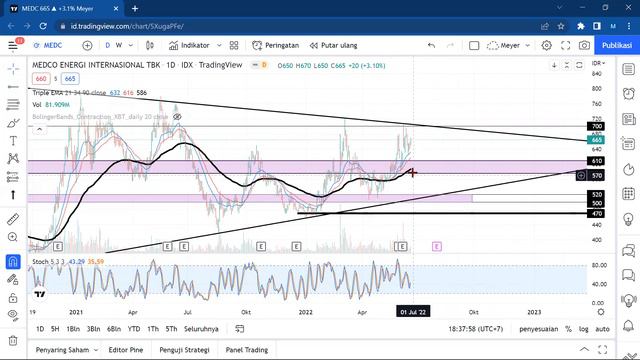Viewport: 640px width, 360px height.
Task: Toggle penyesuaian adjustment setting
Action: [x=538, y=329]
